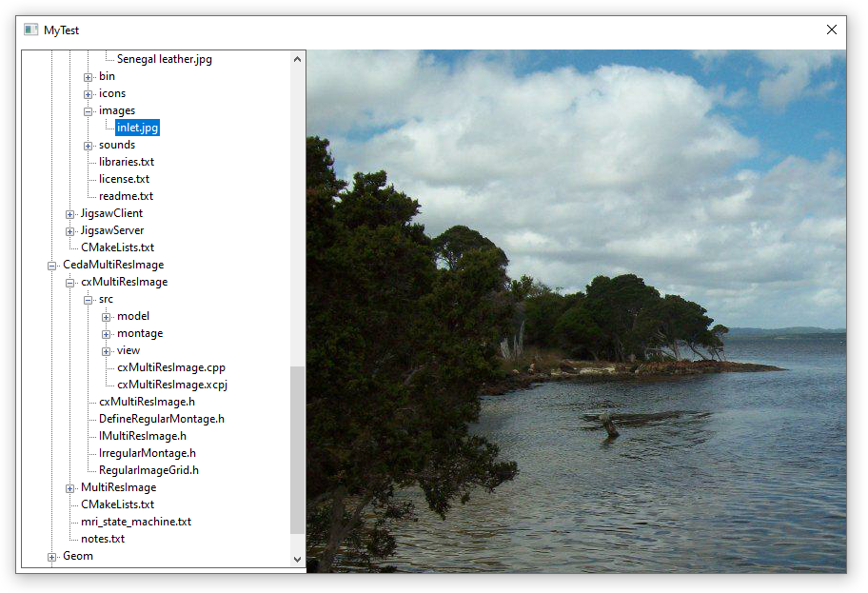Click the tree scrollbar up arrow
The width and height of the screenshot is (868, 593).
pyautogui.click(x=297, y=59)
